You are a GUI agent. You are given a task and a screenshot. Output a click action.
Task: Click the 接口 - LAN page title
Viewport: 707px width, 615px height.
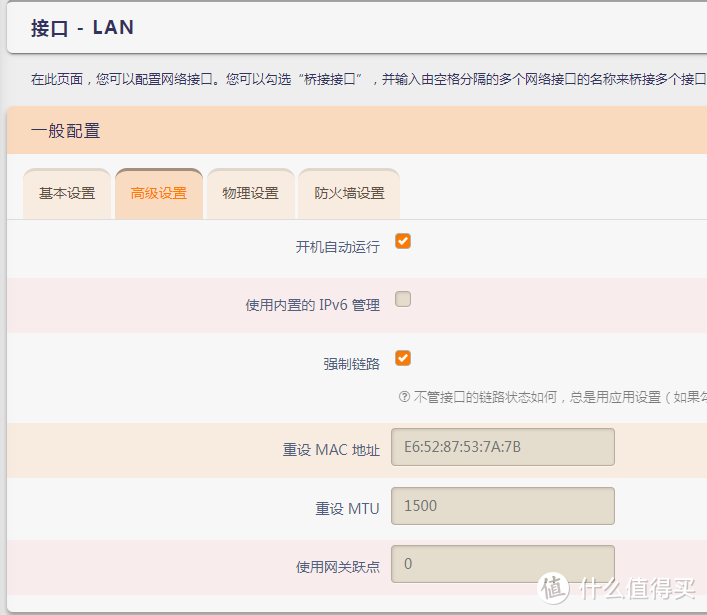(x=82, y=28)
